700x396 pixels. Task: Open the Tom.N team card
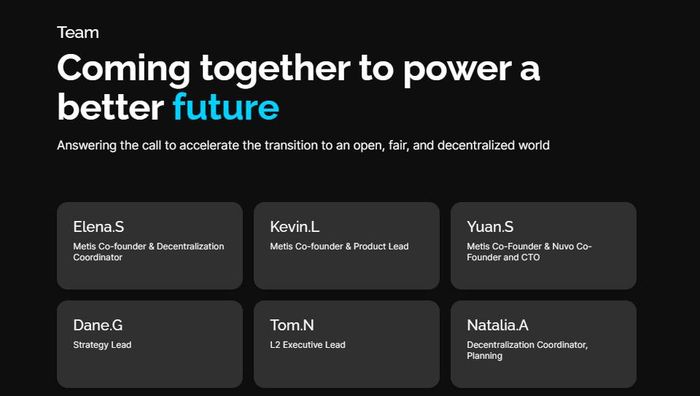346,344
